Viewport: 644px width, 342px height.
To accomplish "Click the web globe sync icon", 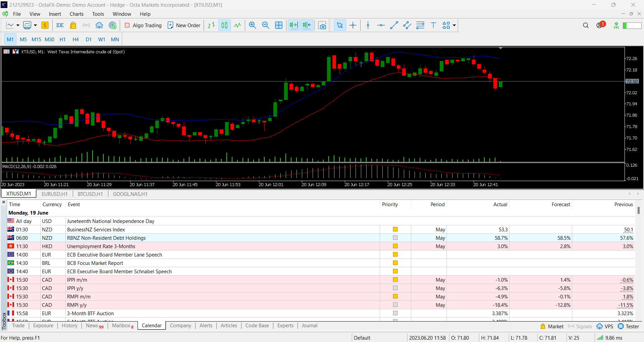I will [x=113, y=25].
